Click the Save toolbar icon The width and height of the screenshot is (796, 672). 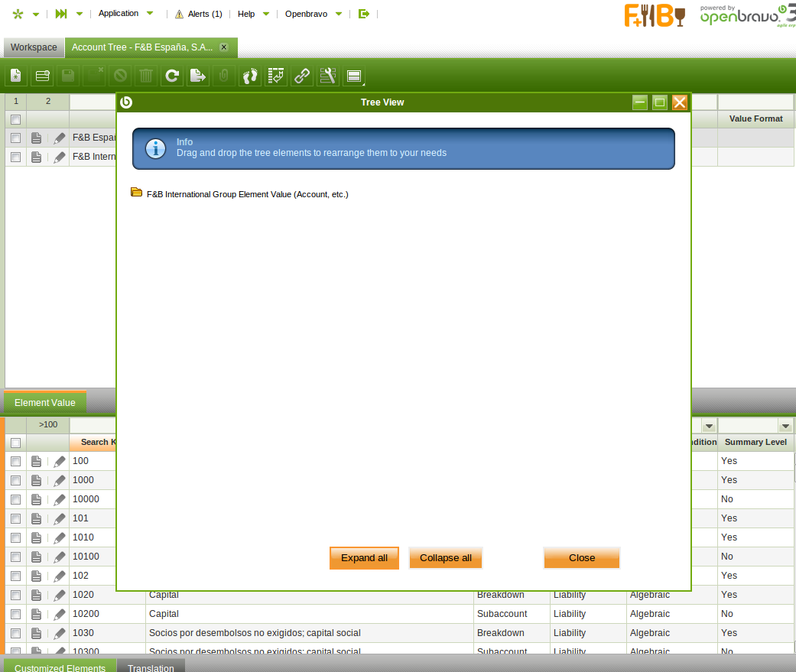coord(68,76)
